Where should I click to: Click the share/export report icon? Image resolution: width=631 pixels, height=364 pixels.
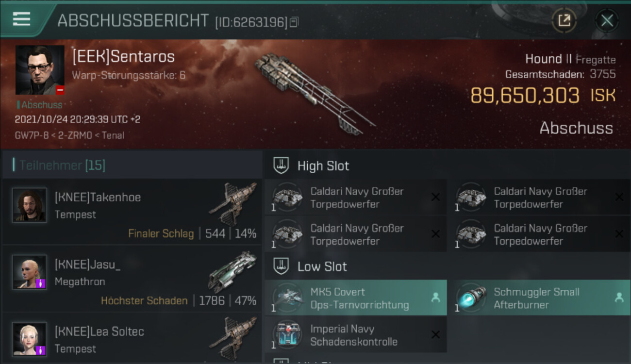click(x=564, y=20)
